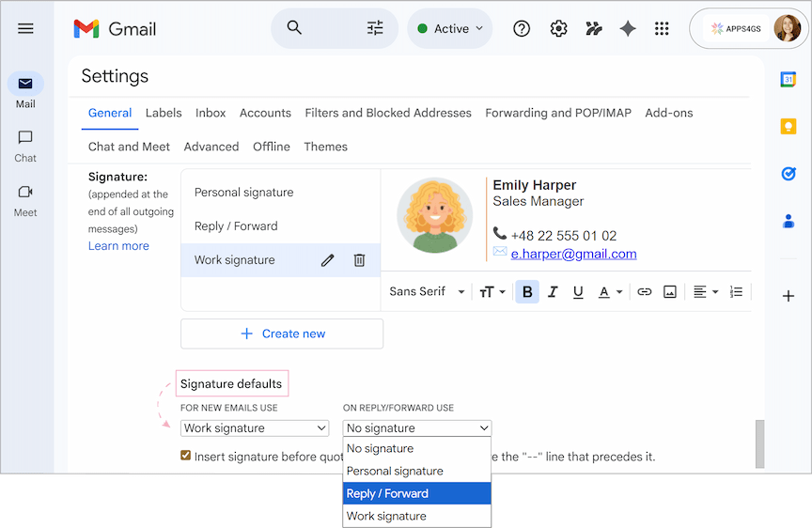Open the Active status dropdown
This screenshot has height=528, width=812.
pos(450,29)
